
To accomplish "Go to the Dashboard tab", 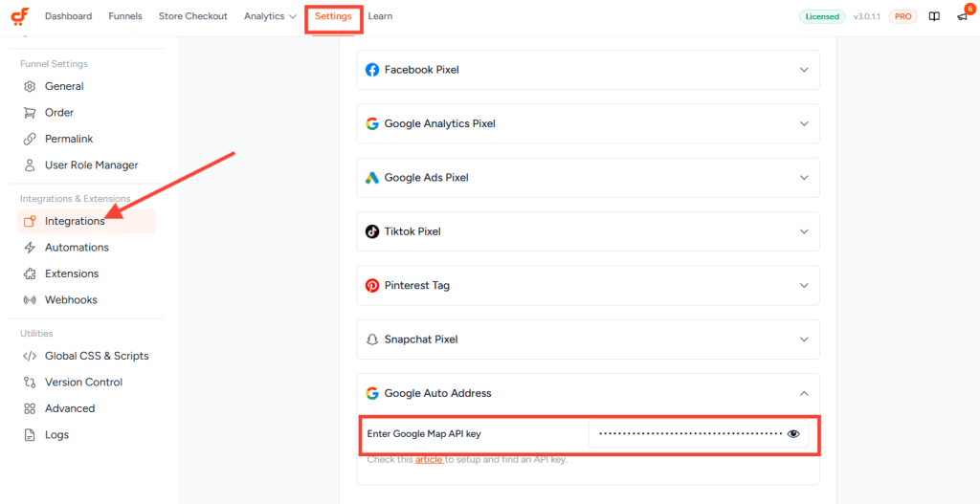I will (x=68, y=16).
